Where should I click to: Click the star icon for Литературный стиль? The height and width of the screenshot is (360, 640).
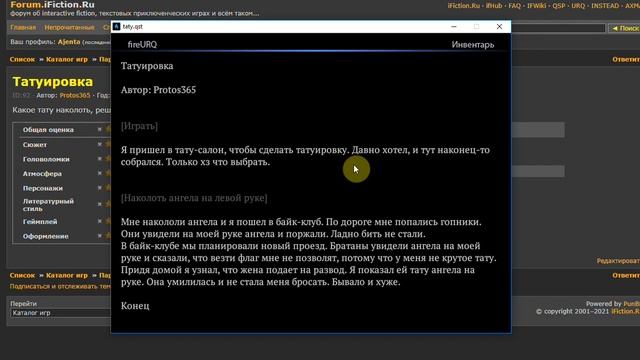(108, 204)
